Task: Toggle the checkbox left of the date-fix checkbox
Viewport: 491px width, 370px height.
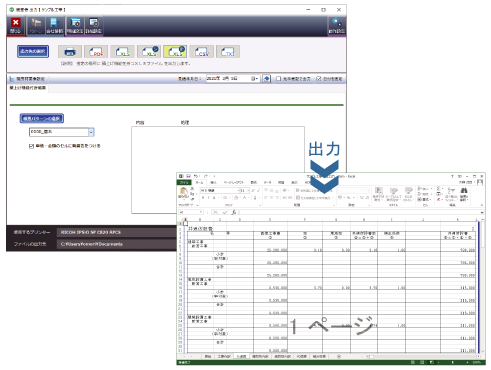Action: [278, 79]
